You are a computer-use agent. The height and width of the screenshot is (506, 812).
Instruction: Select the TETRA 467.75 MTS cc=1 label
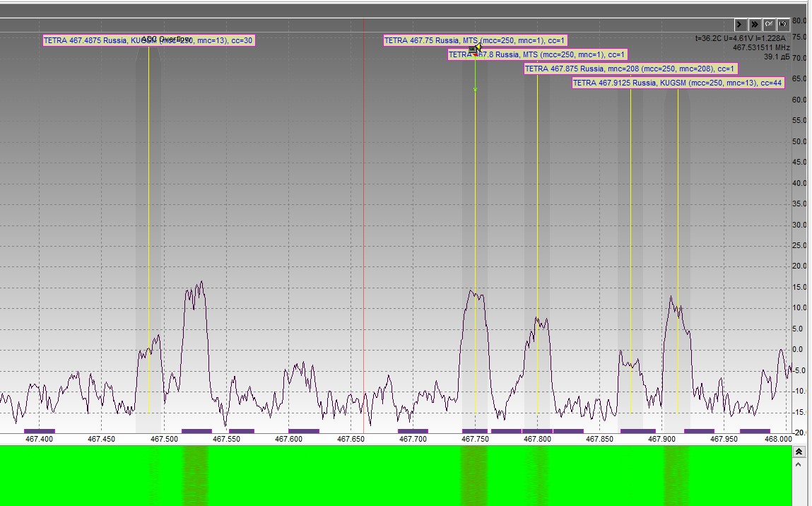(x=475, y=40)
